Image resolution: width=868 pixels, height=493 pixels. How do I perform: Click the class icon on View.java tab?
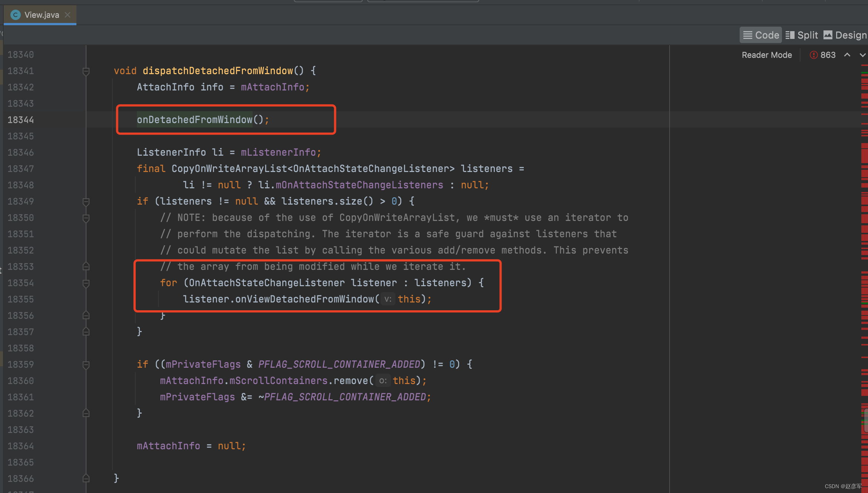point(15,15)
